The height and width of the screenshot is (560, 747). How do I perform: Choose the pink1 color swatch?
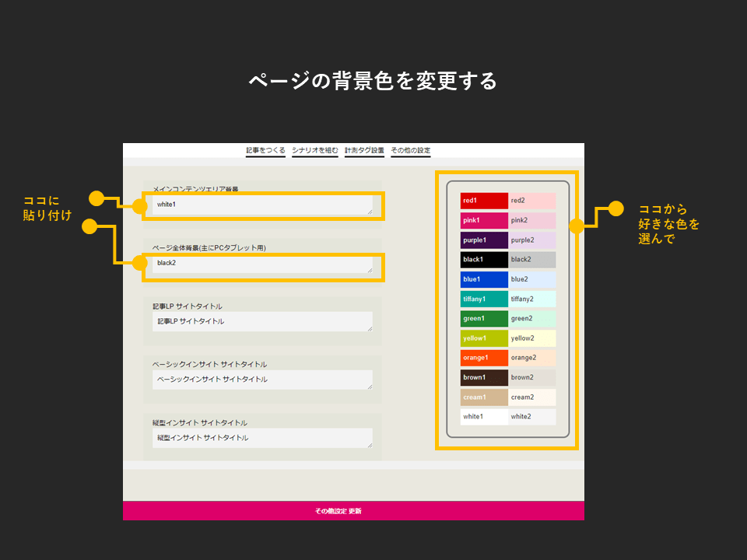pos(483,220)
